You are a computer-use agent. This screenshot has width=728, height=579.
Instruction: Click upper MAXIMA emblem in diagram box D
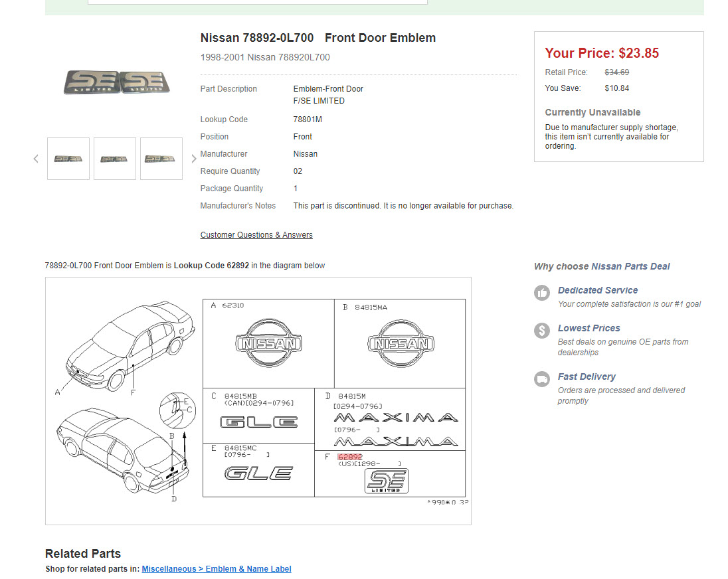pos(396,418)
